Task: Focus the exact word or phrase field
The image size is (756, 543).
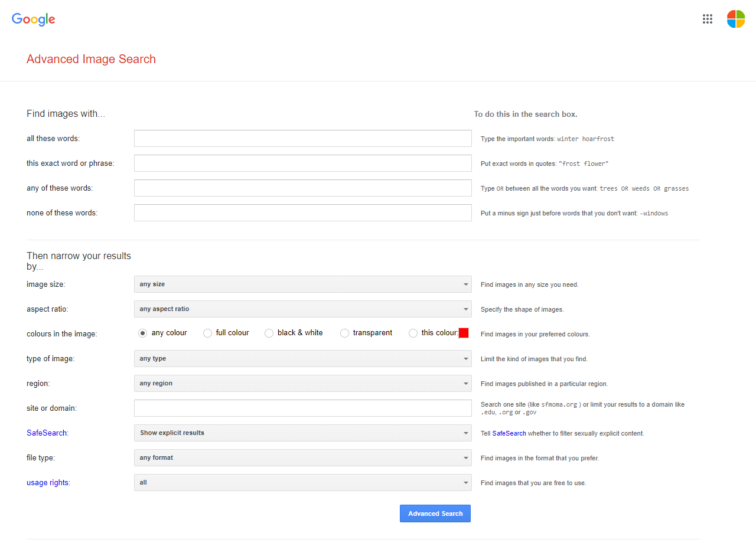Action: [303, 163]
